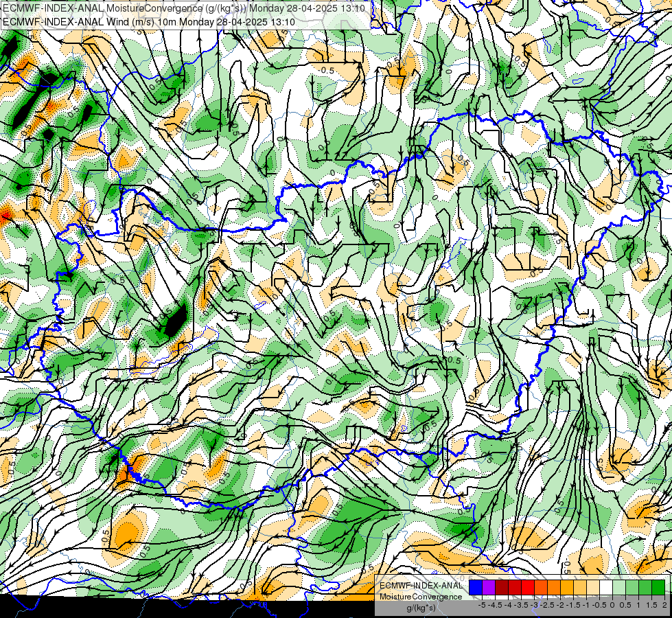Select the white legend color swatch
Viewport: 672px width, 618px height.
pyautogui.click(x=606, y=587)
